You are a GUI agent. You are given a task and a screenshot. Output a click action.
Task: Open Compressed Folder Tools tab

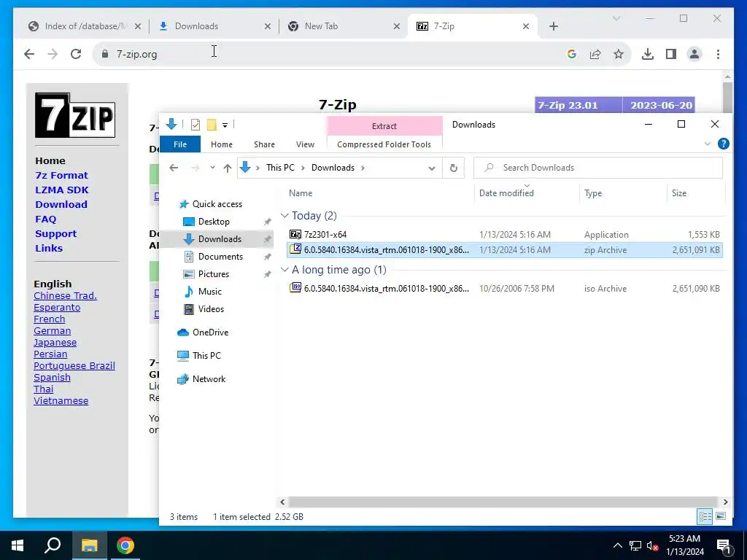pyautogui.click(x=384, y=144)
